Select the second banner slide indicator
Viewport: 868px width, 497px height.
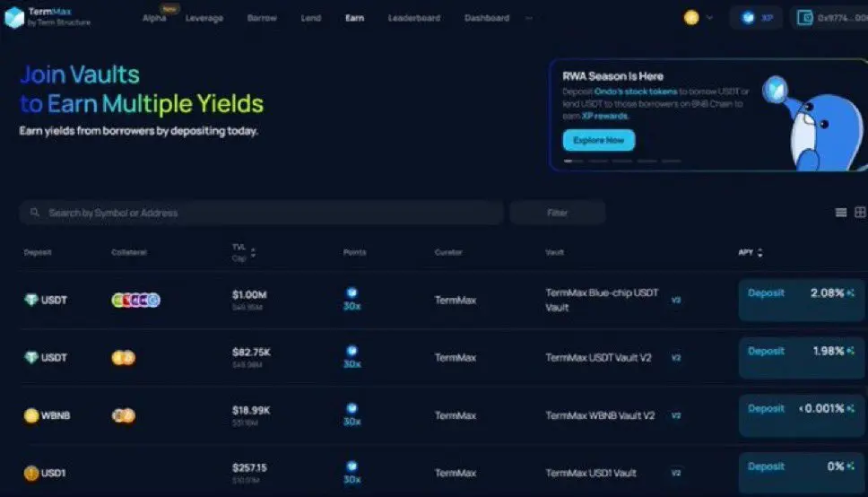598,161
